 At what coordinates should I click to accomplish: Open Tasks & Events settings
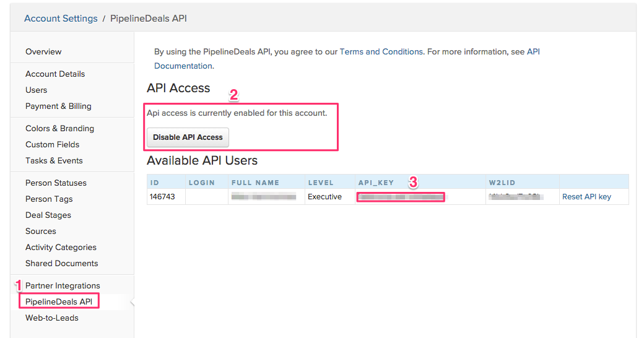coord(54,161)
